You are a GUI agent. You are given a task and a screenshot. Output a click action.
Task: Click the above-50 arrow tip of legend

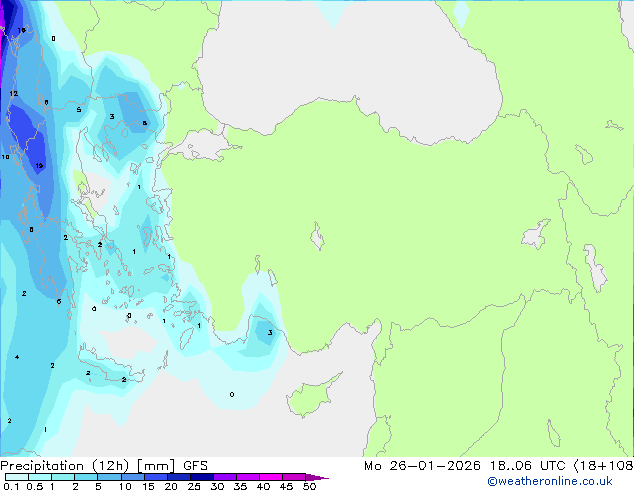(317, 477)
